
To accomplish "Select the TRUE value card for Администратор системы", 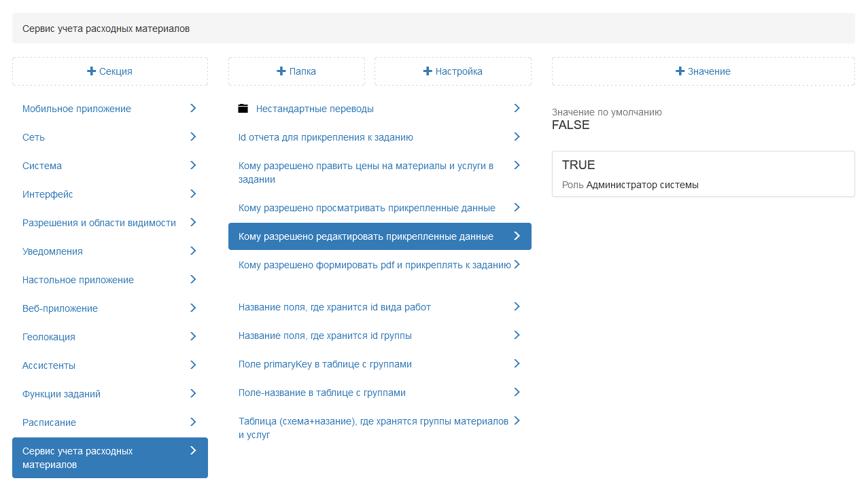I will tap(703, 174).
